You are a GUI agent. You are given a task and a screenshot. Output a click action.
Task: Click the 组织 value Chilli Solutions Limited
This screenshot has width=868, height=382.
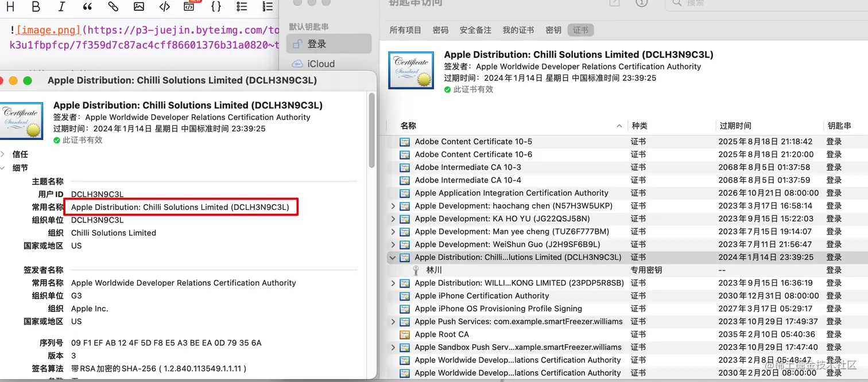[114, 233]
